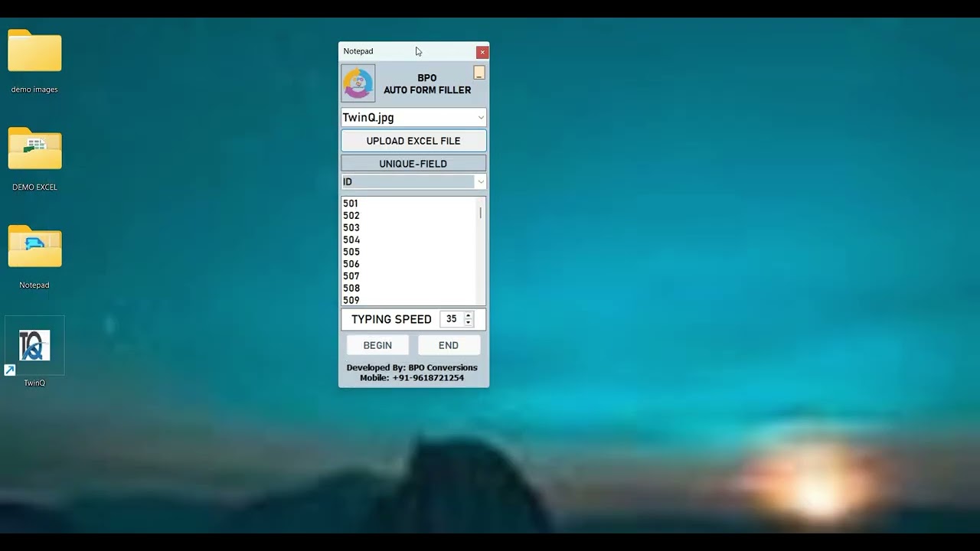Select ID 508 in the list
Viewport: 980px width, 551px height.
[410, 289]
